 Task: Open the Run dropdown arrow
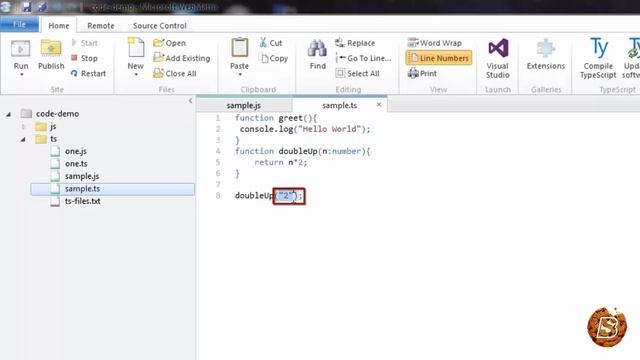pyautogui.click(x=21, y=75)
